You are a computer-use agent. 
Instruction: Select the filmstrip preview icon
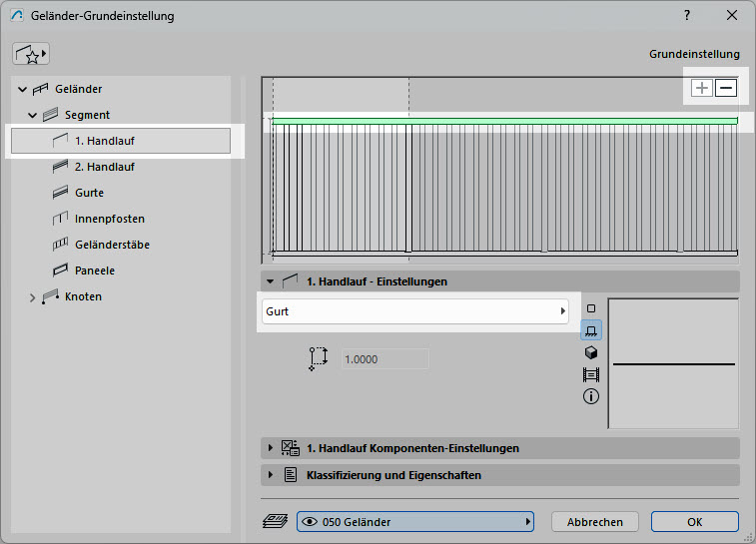point(590,374)
